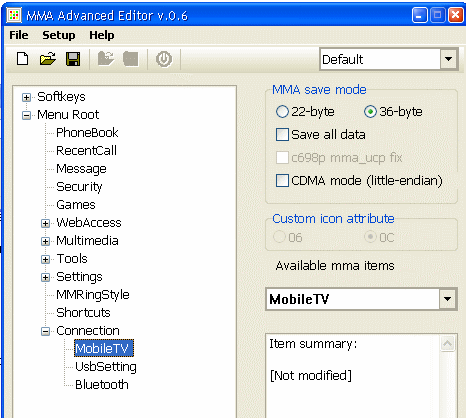Click the New file toolbar icon
This screenshot has height=418, width=466.
(x=23, y=59)
